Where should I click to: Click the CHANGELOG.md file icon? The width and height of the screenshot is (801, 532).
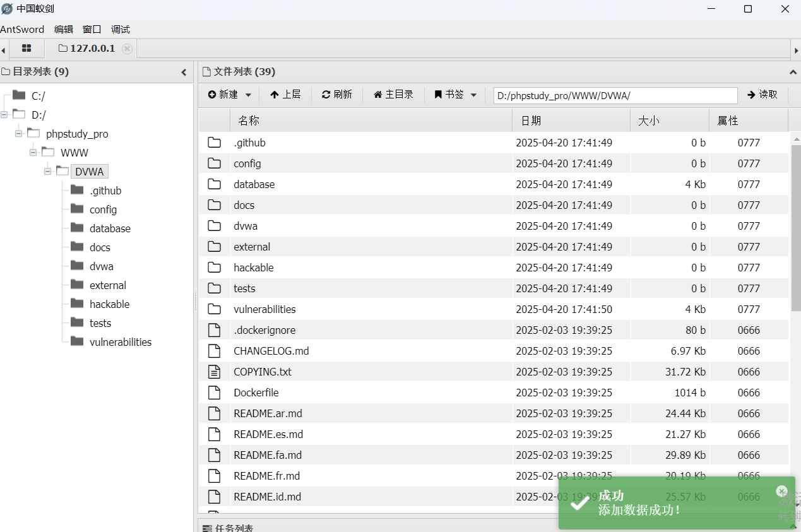point(215,351)
